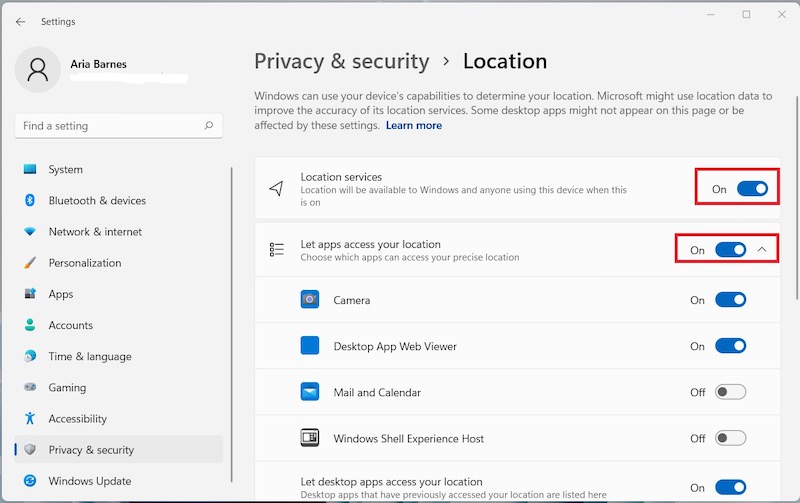Screen dimensions: 800x503
Task: Click the Accessibility figure icon in sidebar
Action: point(30,418)
